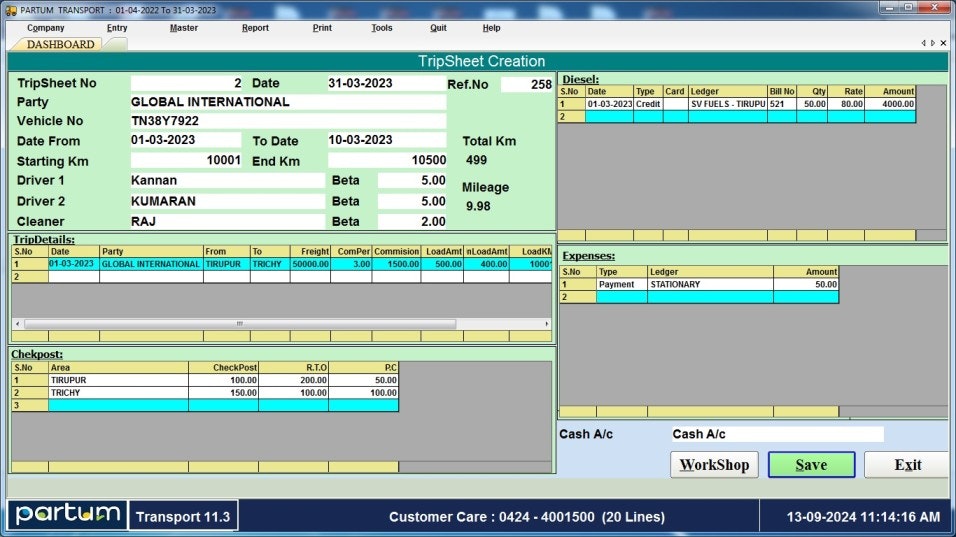Select the Driver 1 field Kannan
The height and width of the screenshot is (537, 956).
point(227,180)
